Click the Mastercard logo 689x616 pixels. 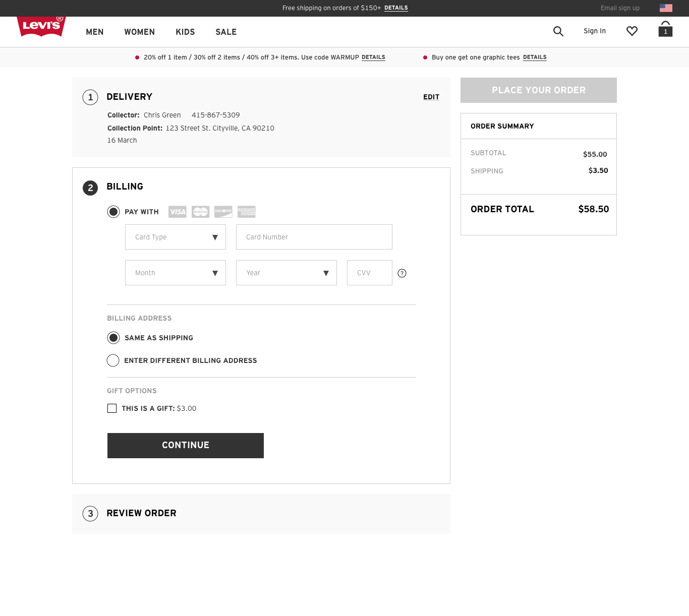coord(200,212)
